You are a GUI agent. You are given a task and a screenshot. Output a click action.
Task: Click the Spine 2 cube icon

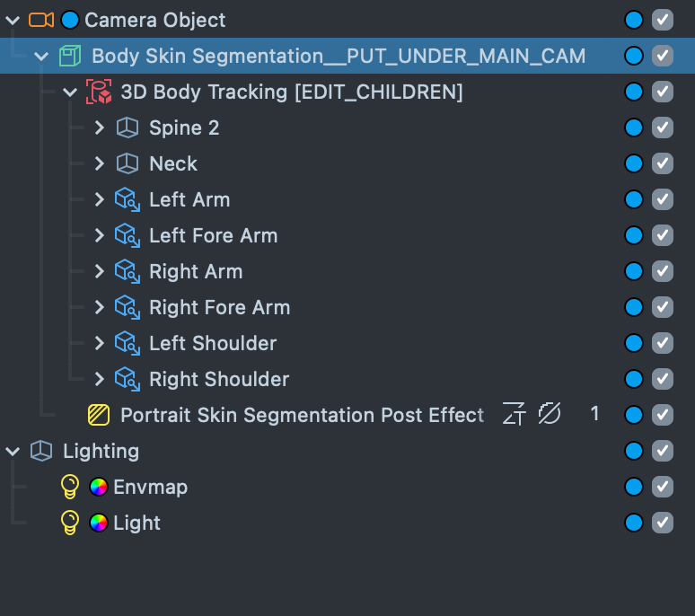click(x=128, y=128)
